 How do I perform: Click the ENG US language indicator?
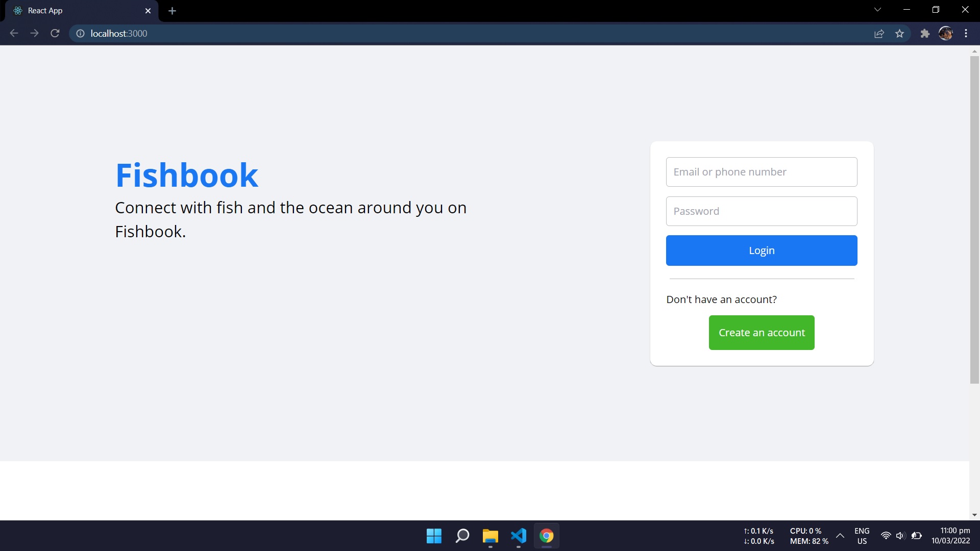[862, 536]
